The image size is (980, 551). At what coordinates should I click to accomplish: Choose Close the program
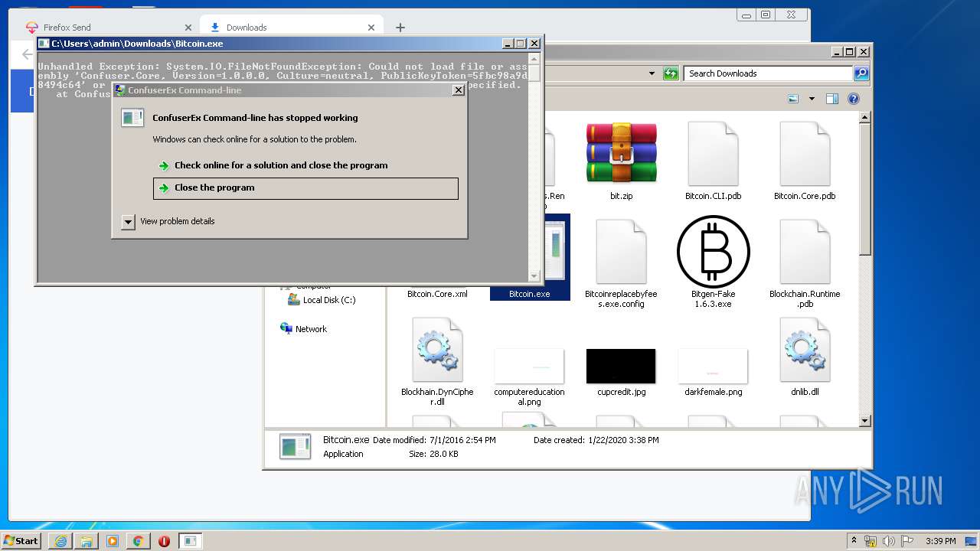305,188
